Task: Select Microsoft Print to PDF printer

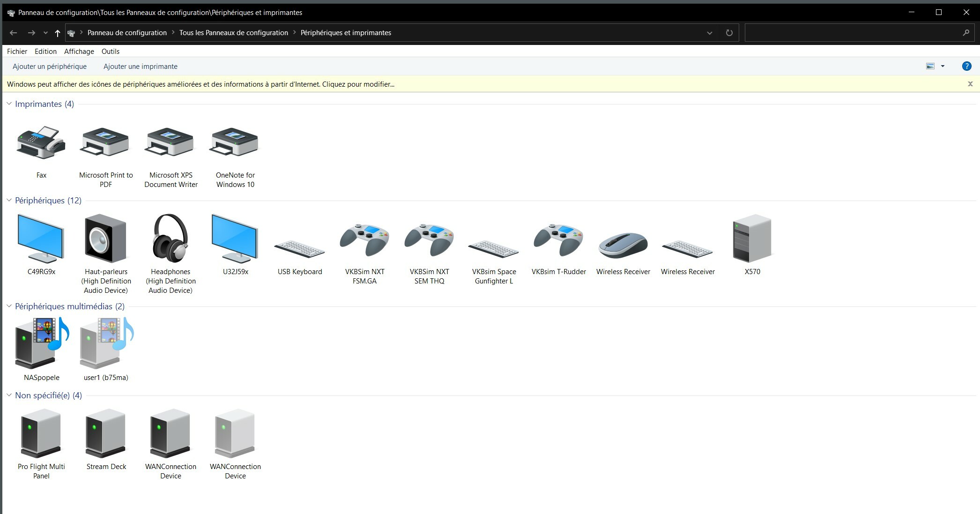Action: [x=106, y=143]
